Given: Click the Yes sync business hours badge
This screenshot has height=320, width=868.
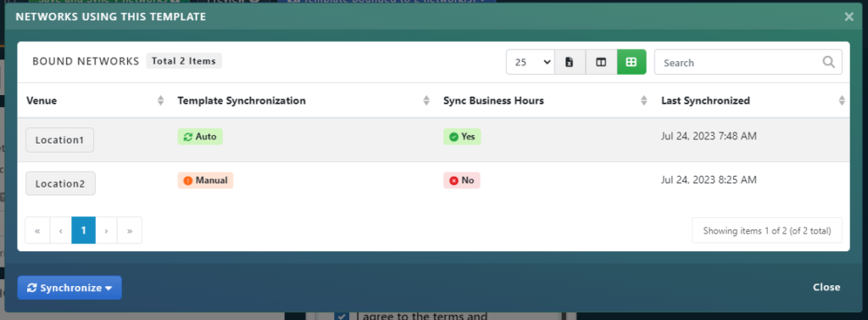Looking at the screenshot, I should [x=462, y=137].
